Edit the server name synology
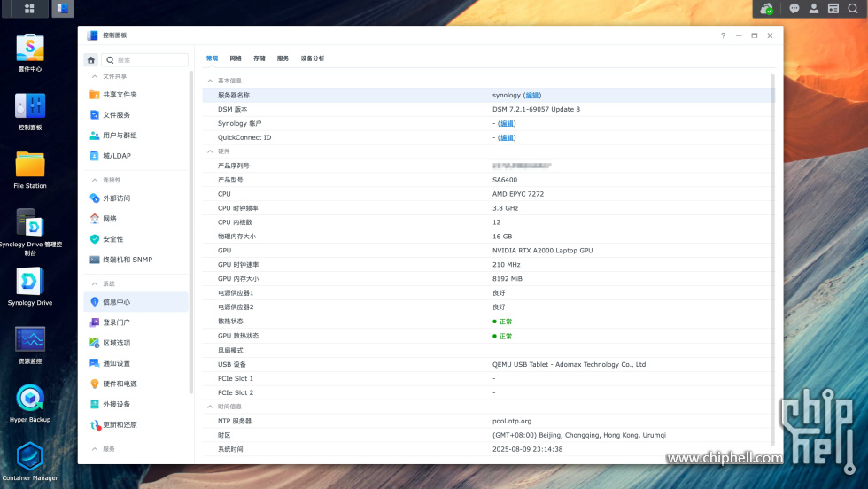 point(532,96)
